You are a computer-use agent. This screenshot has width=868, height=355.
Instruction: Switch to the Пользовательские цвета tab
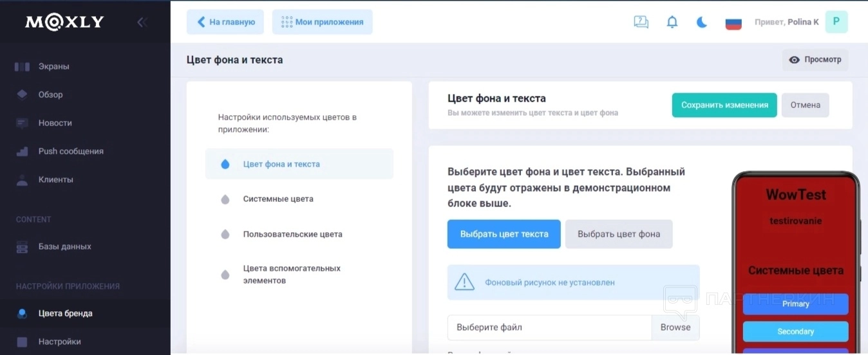[x=292, y=234]
